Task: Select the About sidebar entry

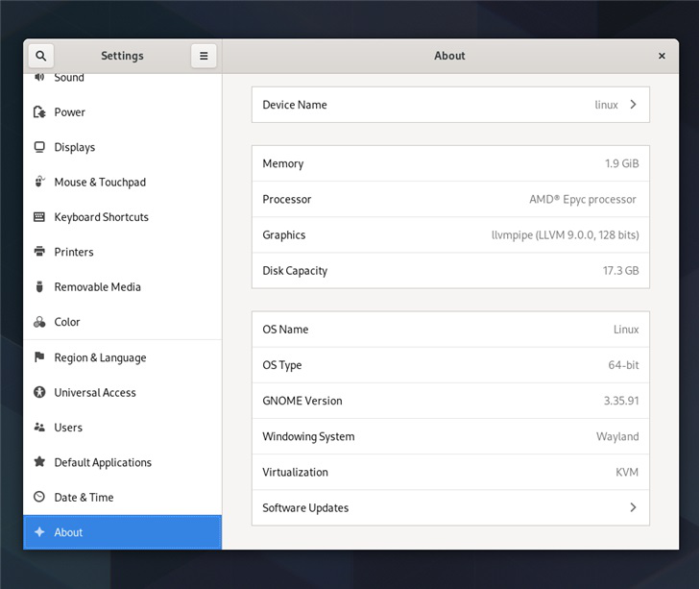Action: coord(122,532)
